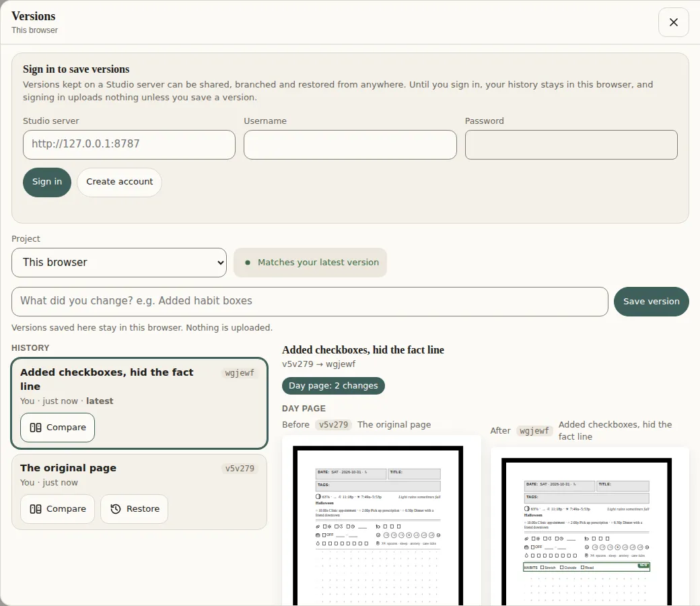Restore 'The original page' version

135,509
